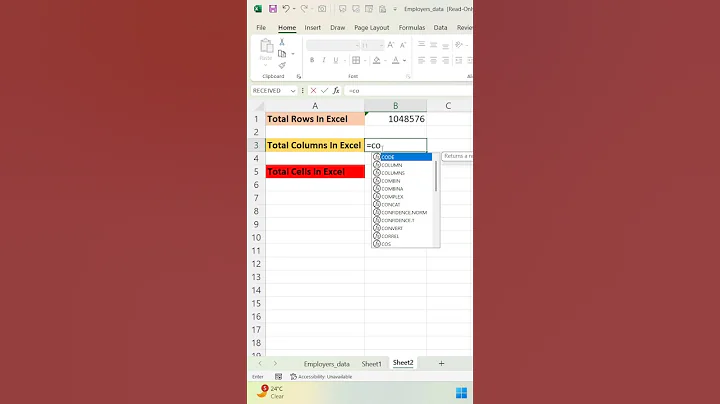
Task: Click the Middle Align icon
Action: tap(433, 45)
